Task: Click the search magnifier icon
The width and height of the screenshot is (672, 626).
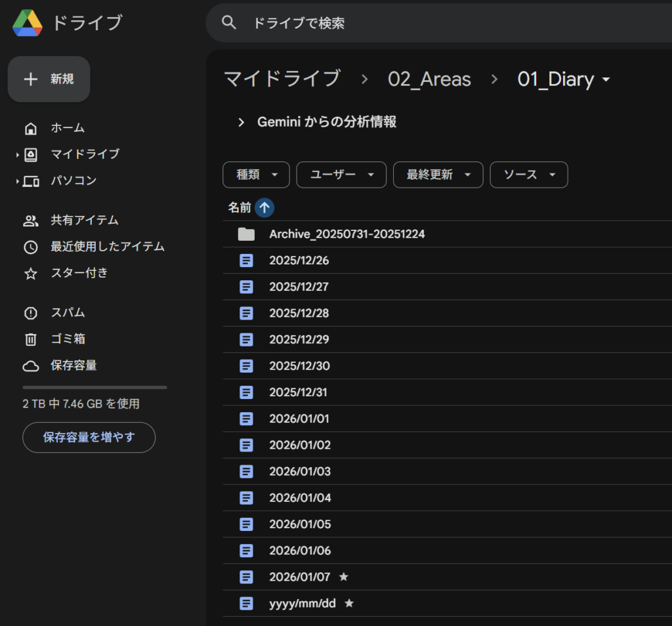Action: tap(228, 23)
